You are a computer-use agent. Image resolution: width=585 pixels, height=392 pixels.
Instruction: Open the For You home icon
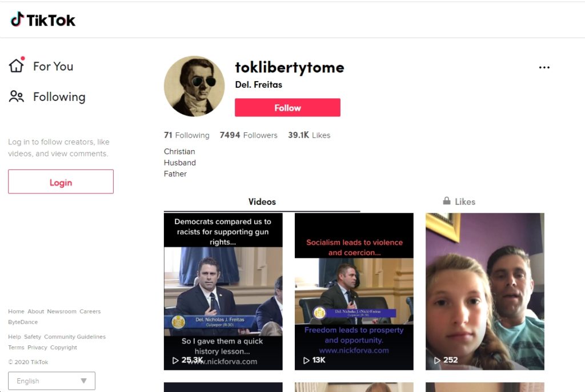17,65
